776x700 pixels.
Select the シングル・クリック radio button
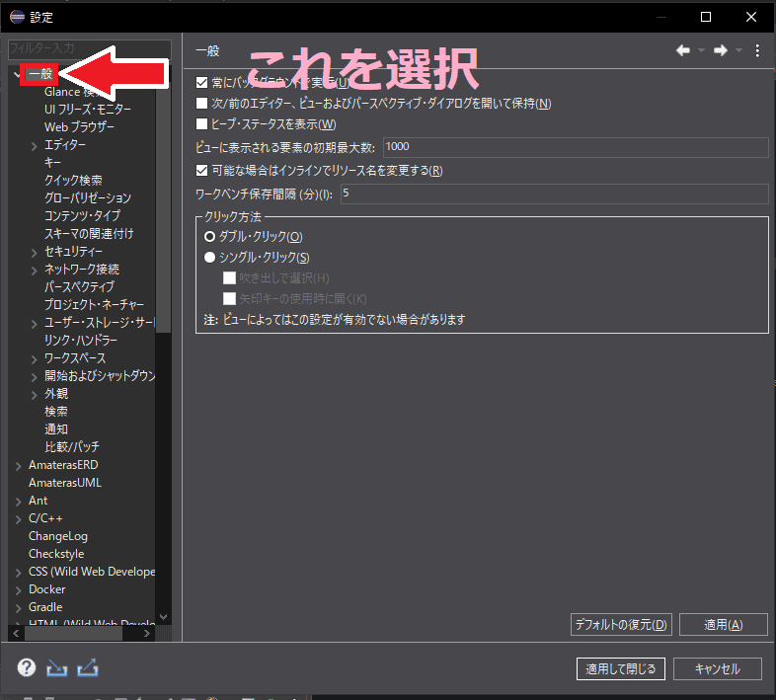209,258
